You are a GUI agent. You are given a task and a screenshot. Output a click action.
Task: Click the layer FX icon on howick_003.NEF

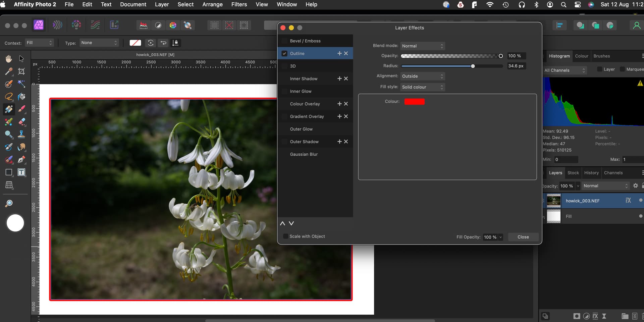628,201
